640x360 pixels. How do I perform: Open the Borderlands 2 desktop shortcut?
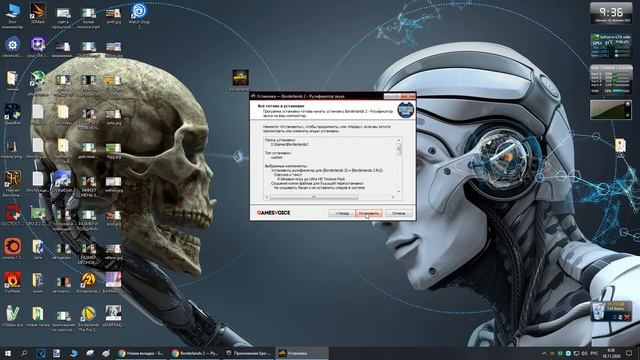[x=88, y=282]
